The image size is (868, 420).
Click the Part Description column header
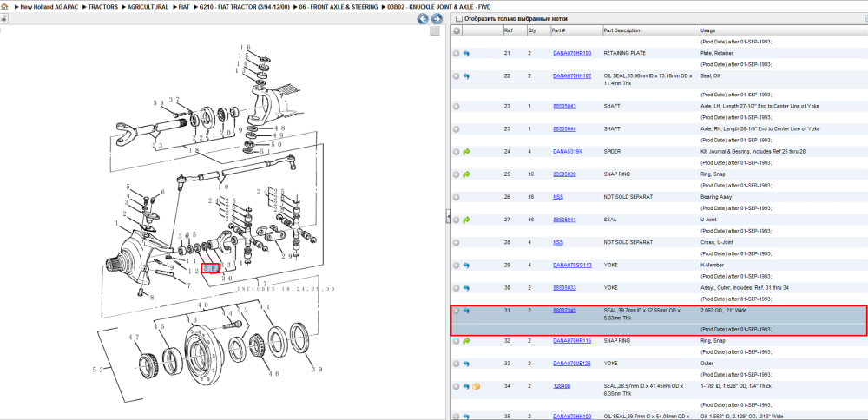(650, 31)
